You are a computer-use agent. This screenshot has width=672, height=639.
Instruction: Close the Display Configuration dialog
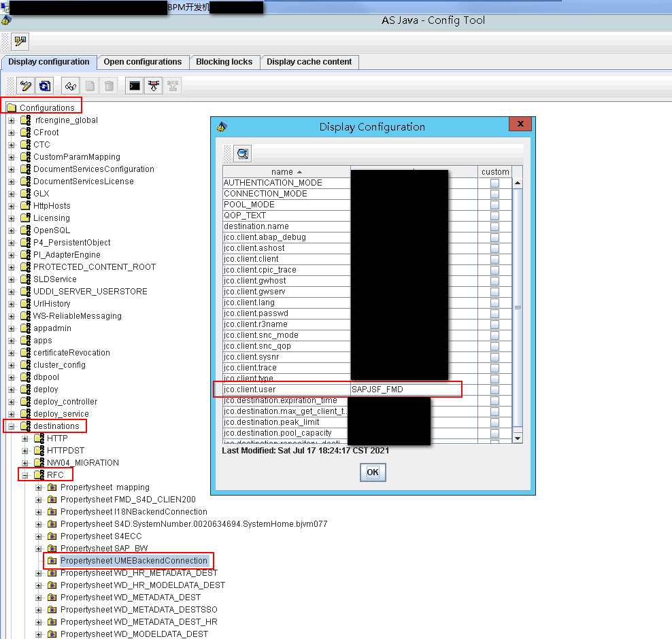pyautogui.click(x=520, y=124)
